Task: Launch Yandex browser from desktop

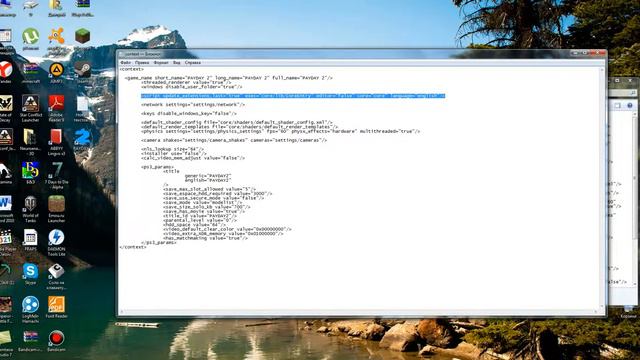Action: [x=6, y=70]
